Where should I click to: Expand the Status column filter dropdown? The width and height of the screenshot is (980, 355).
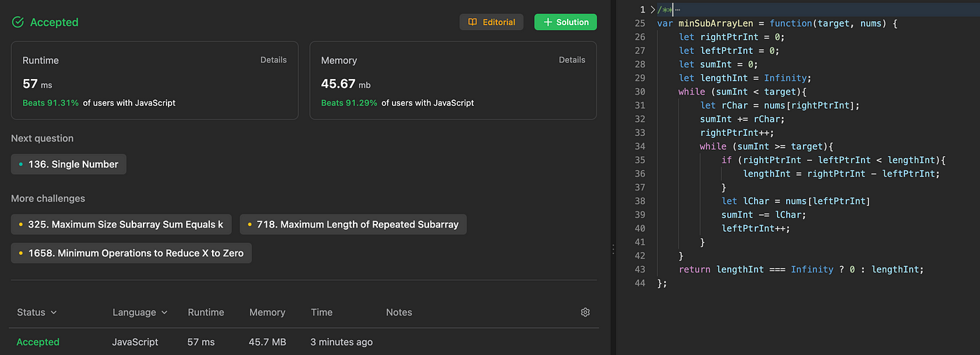[36, 312]
